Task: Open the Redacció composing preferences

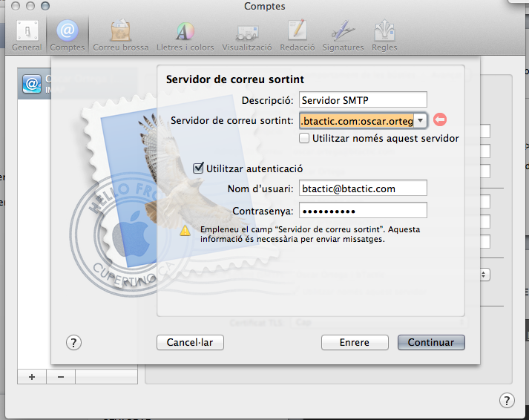Action: point(298,36)
